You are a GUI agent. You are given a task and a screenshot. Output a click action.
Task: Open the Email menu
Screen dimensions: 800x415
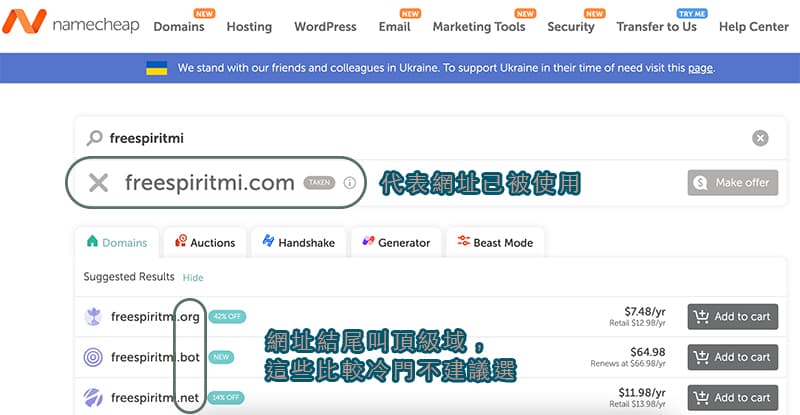[x=394, y=27]
